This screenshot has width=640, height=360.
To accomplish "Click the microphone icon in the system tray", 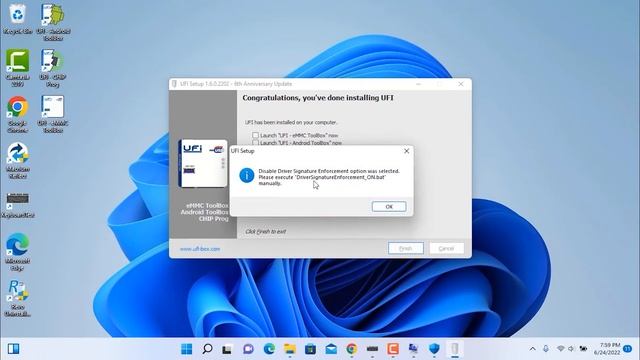I will pyautogui.click(x=546, y=349).
